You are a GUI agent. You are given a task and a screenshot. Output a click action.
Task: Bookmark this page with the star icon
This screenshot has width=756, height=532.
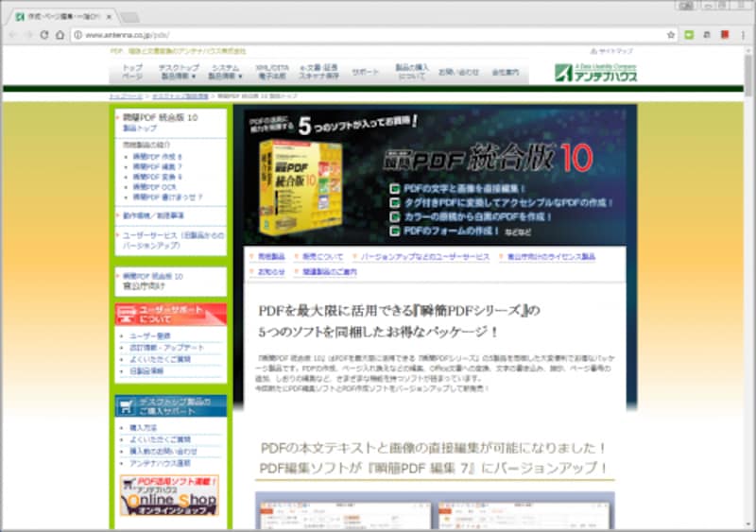point(671,35)
